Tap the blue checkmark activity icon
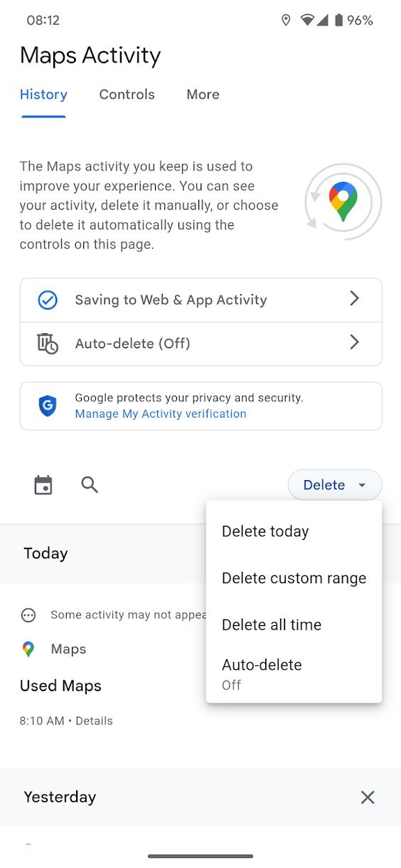 pos(47,300)
